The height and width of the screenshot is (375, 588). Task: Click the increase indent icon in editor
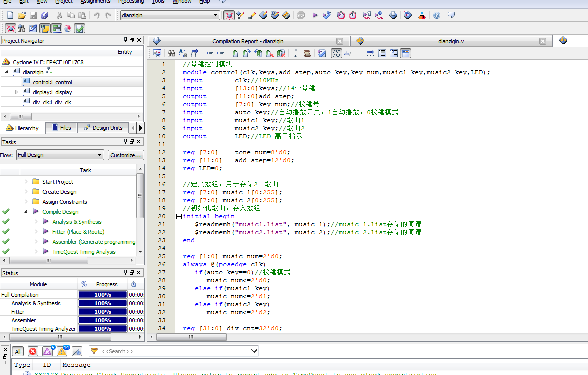point(209,53)
